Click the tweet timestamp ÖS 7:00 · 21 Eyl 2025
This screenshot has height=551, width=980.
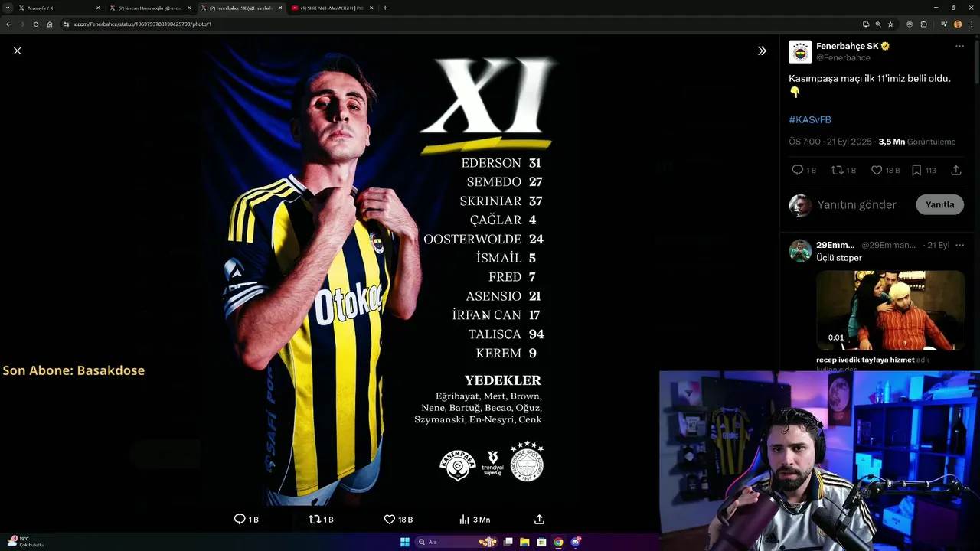831,142
